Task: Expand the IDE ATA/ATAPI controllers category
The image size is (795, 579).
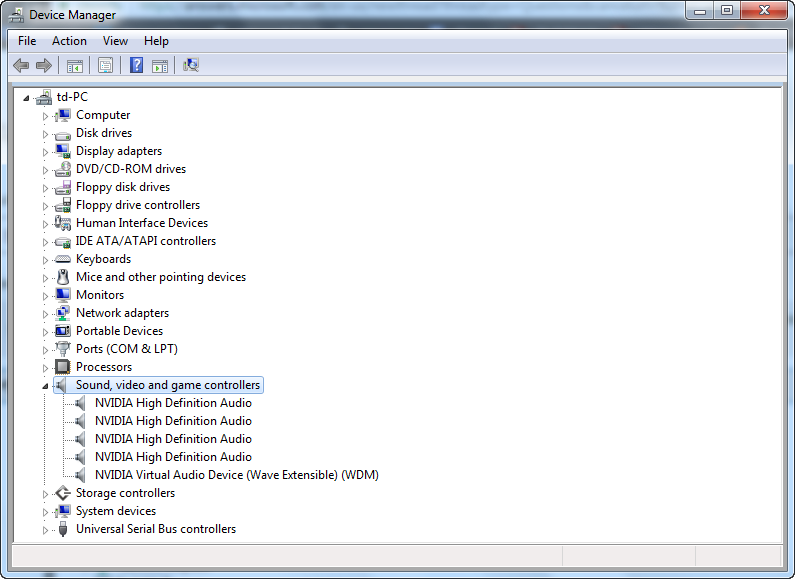Action: click(45, 242)
